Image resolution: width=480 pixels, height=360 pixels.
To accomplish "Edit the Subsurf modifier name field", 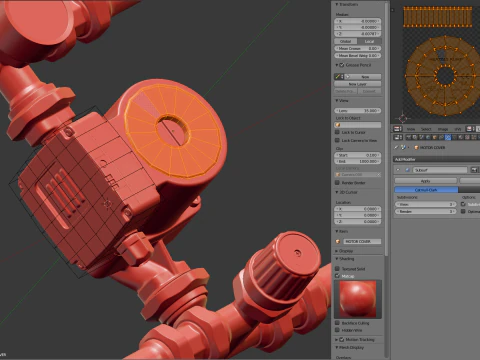I will 440,170.
